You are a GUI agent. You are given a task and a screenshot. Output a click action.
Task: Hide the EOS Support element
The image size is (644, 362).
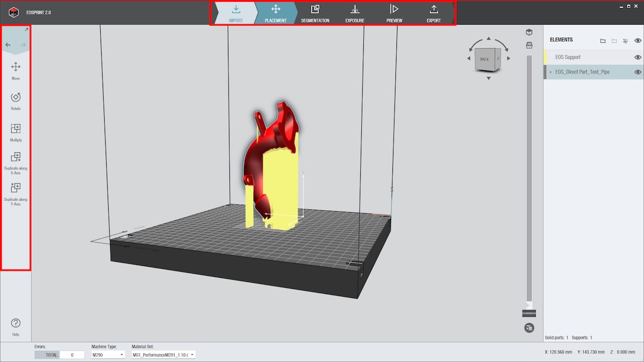637,57
